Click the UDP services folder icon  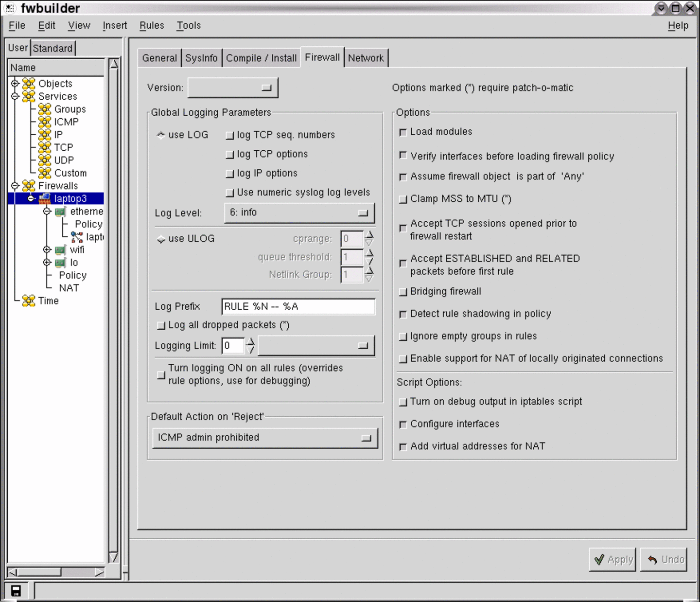pyautogui.click(x=45, y=160)
